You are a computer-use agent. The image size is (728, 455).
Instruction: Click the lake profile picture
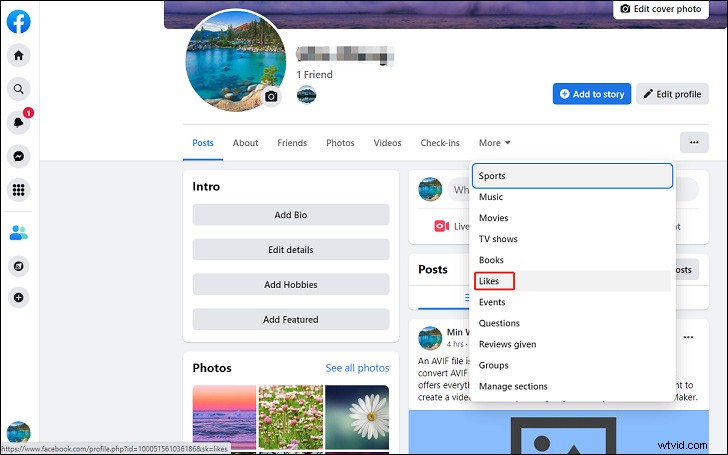coord(235,60)
